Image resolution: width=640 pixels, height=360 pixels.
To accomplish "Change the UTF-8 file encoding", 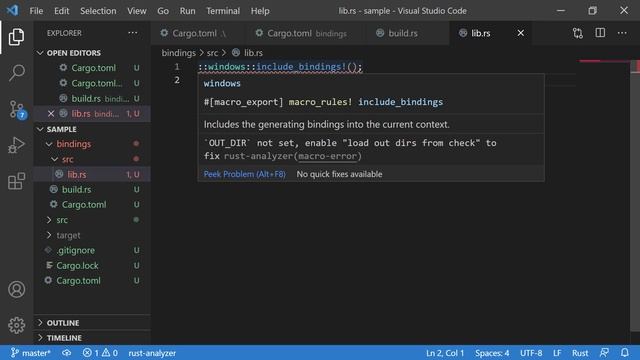I will tap(531, 353).
